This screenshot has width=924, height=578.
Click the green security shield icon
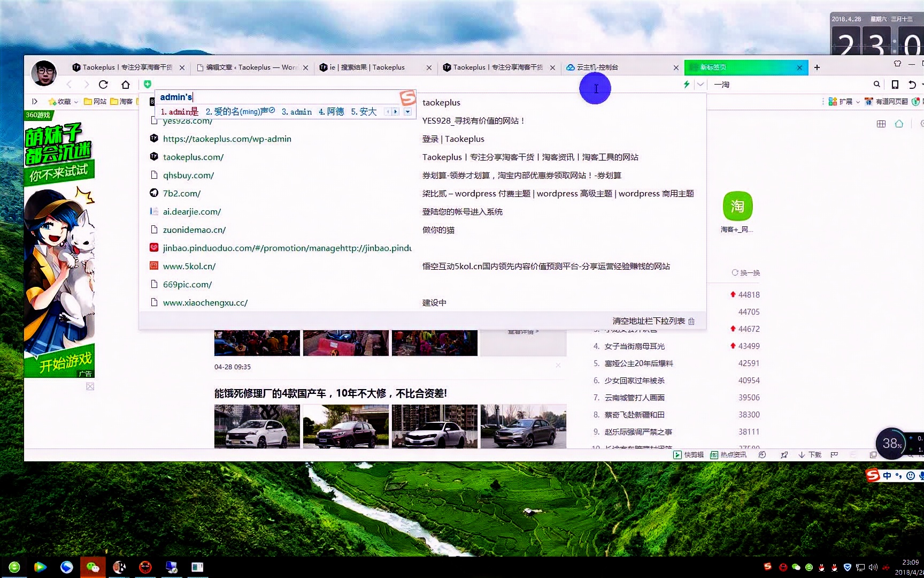point(148,84)
